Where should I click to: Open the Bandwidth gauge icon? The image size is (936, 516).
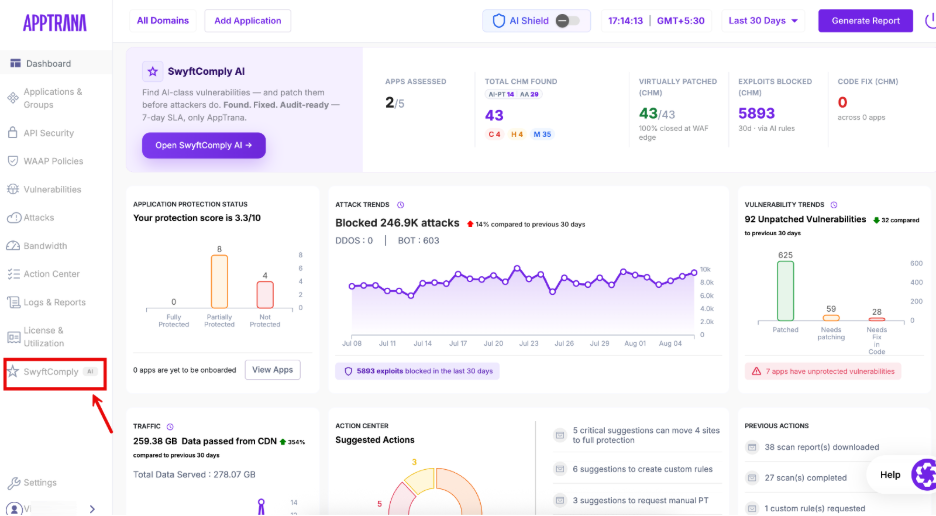pyautogui.click(x=13, y=245)
